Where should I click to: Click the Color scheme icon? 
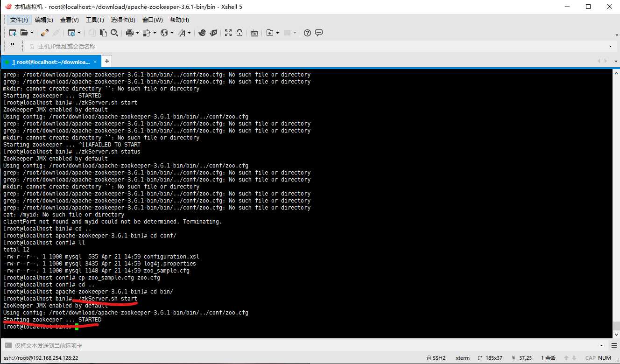coord(147,33)
